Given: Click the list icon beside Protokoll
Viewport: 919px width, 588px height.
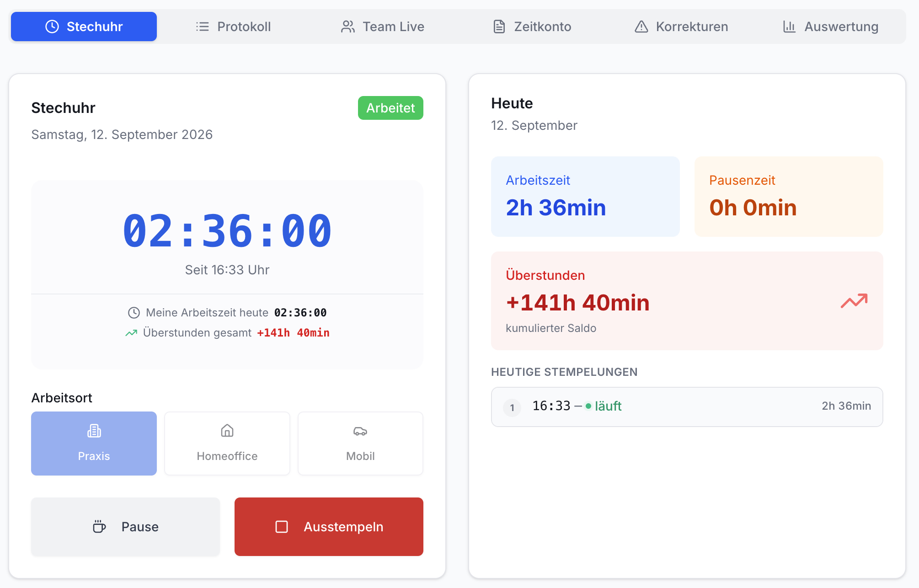Looking at the screenshot, I should point(203,27).
